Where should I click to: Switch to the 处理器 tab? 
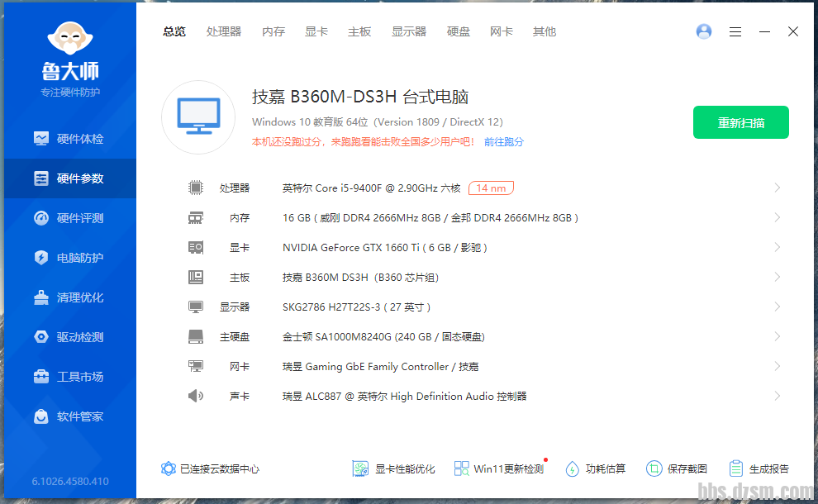click(x=224, y=31)
